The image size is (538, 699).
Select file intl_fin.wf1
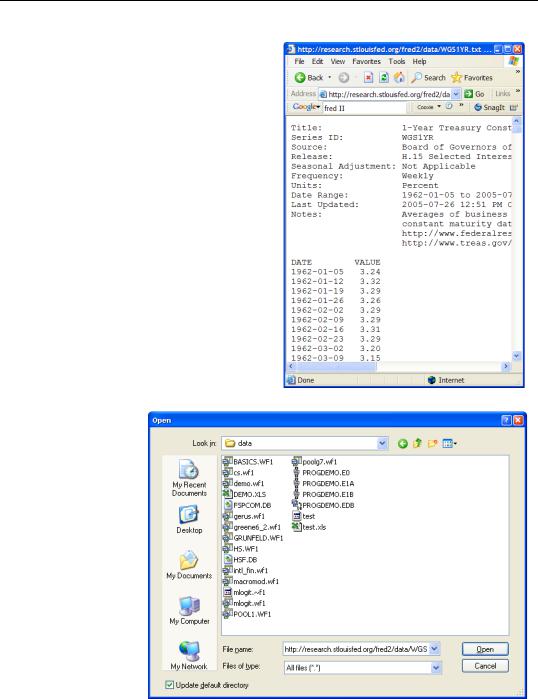246,571
